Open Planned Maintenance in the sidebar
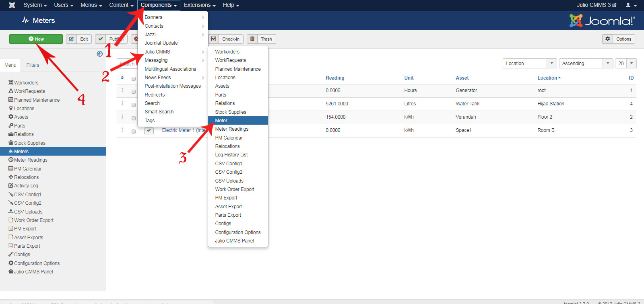This screenshot has width=644, height=304. (x=34, y=100)
